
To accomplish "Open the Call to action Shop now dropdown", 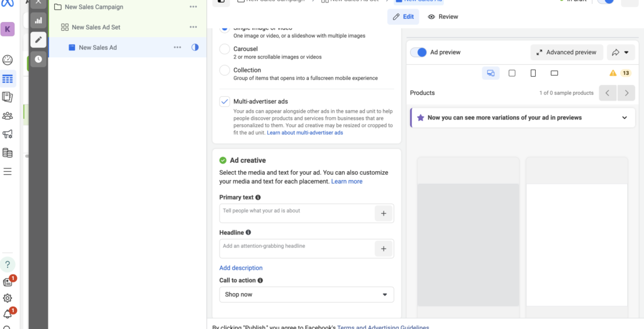I will click(x=306, y=294).
